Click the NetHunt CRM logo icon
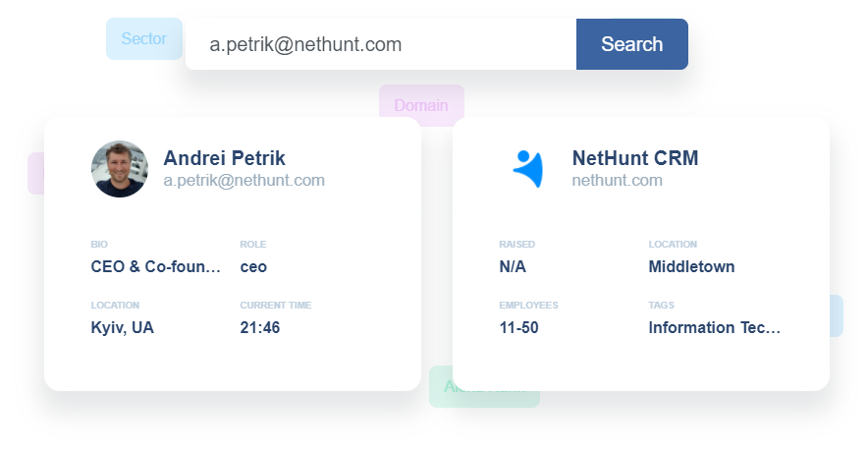 point(528,169)
